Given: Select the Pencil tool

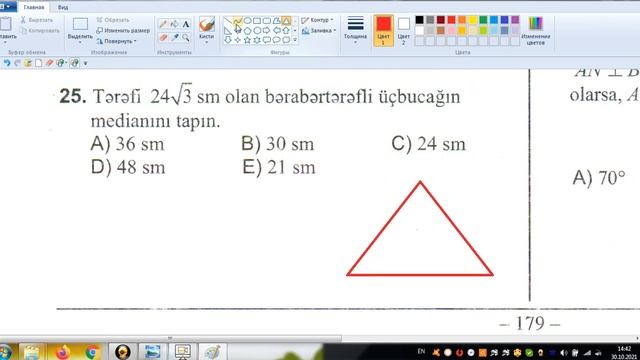Looking at the screenshot, I should [163, 24].
